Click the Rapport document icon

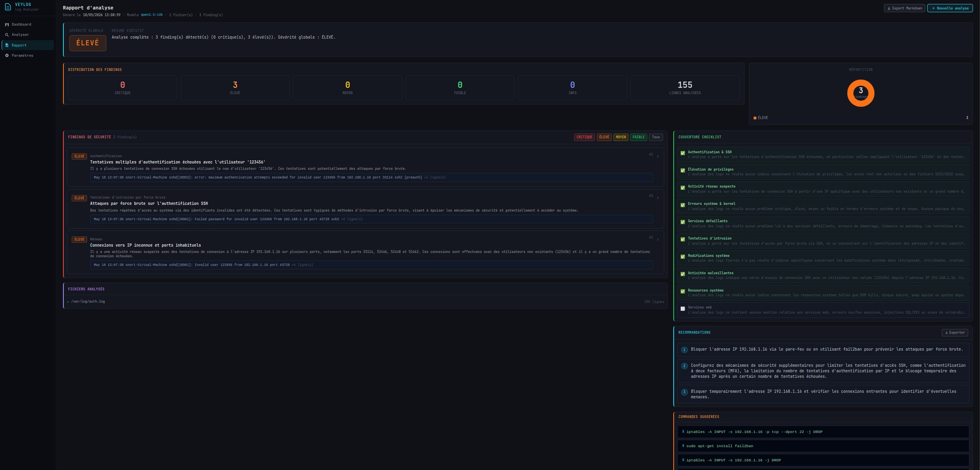click(7, 45)
